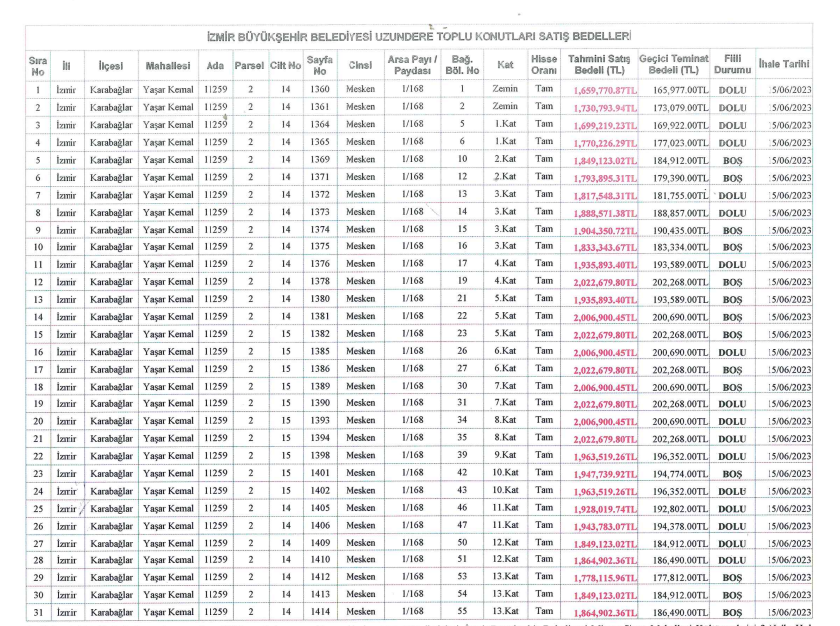Select the price 1,833,343.67TL
The width and height of the screenshot is (840, 626).
pos(606,247)
